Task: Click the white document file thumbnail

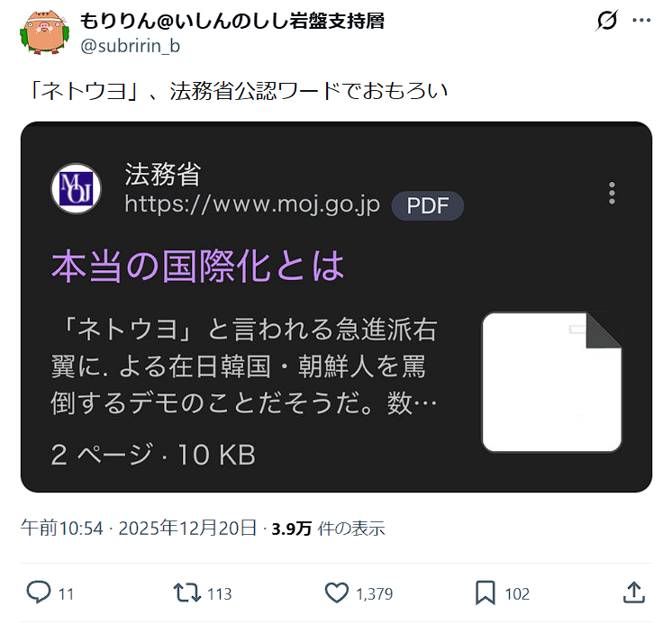Action: (x=552, y=382)
